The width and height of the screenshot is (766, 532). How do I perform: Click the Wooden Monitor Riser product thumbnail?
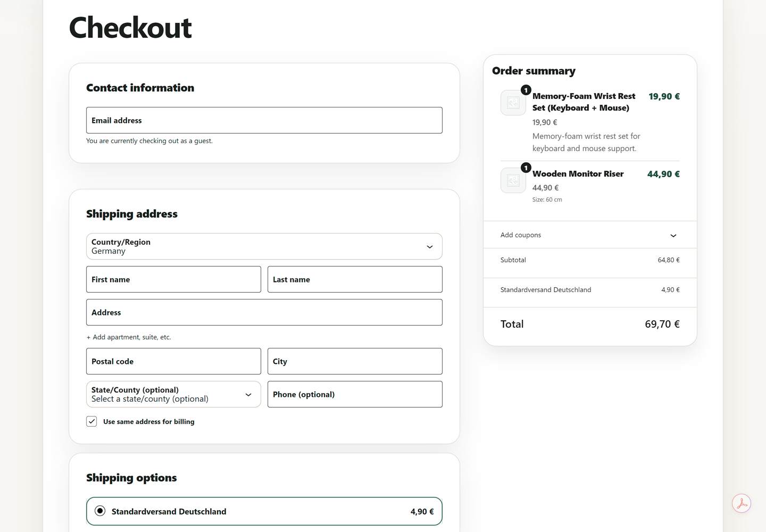[x=513, y=180]
